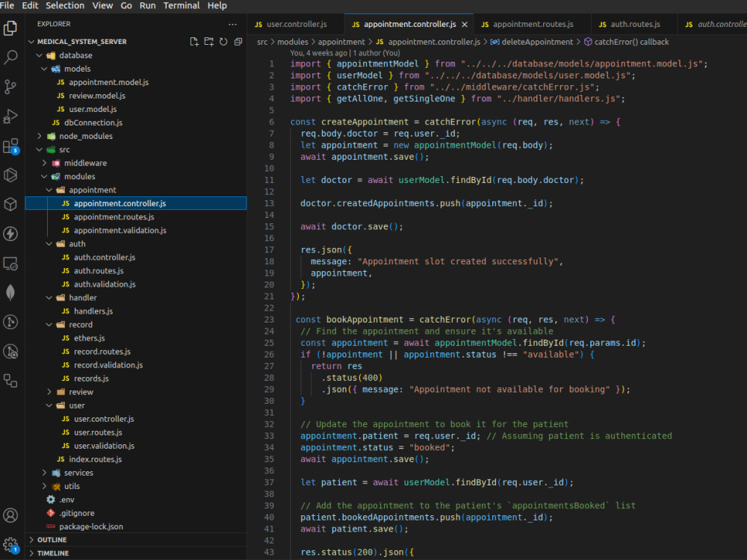Open the Run and Debug view
The height and width of the screenshot is (560, 747).
tap(10, 116)
